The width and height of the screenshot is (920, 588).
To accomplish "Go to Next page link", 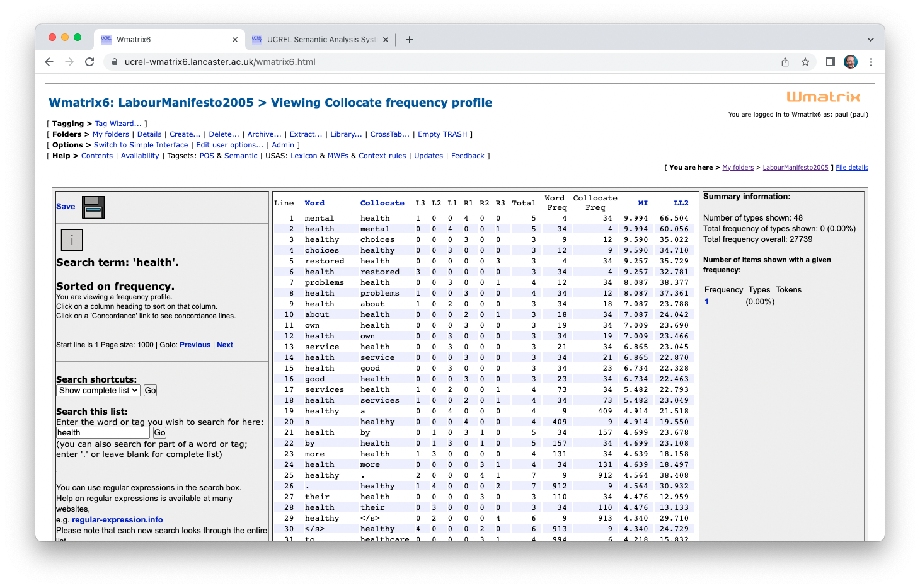I will pyautogui.click(x=225, y=345).
